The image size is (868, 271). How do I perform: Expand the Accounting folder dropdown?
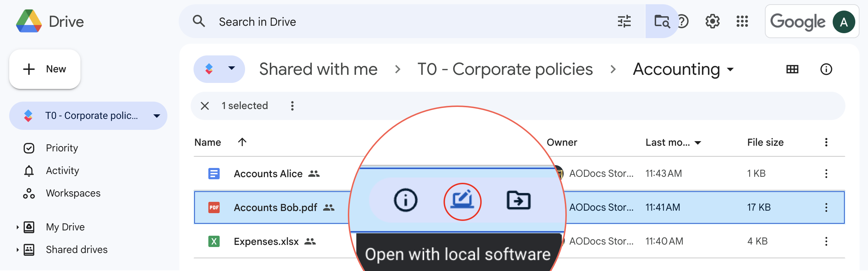(730, 69)
